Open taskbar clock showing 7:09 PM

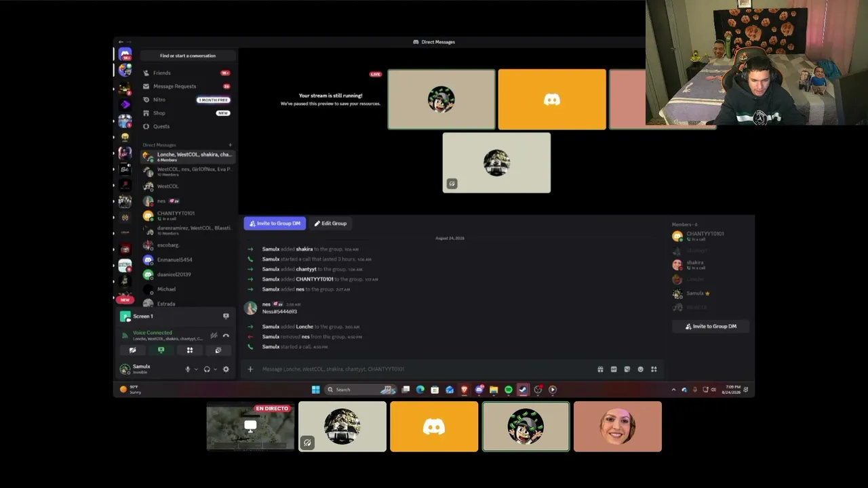click(x=731, y=390)
